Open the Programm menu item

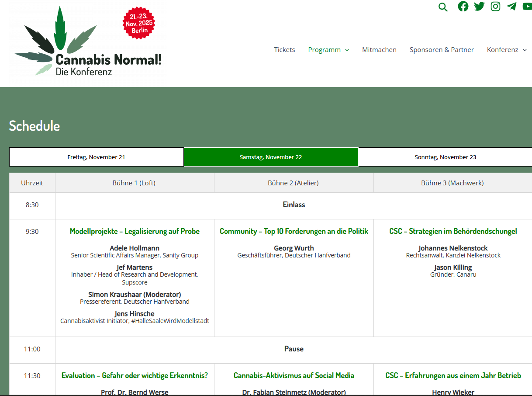pyautogui.click(x=324, y=50)
